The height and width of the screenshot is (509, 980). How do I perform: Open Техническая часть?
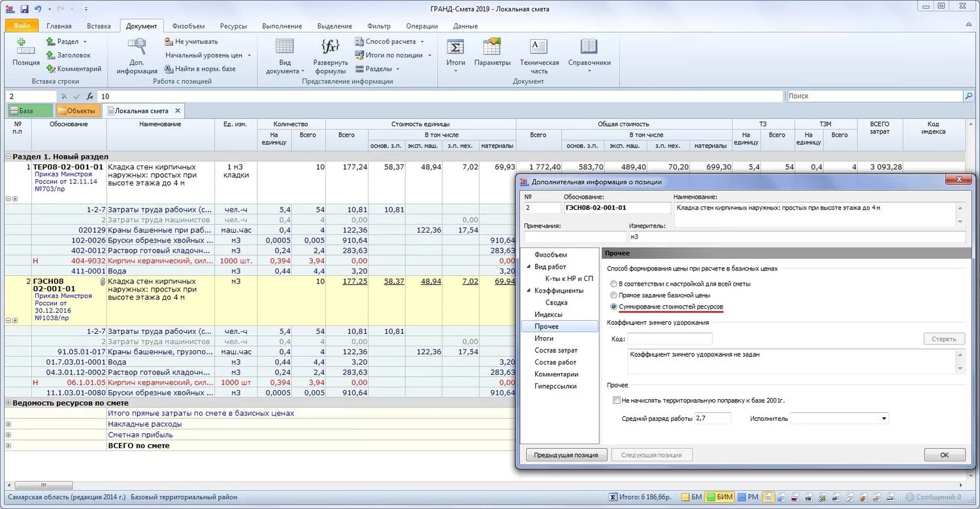point(539,56)
